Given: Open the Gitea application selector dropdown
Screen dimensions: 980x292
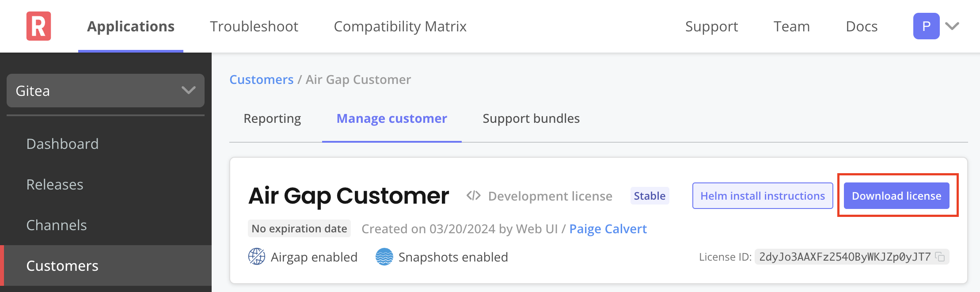Looking at the screenshot, I should point(105,91).
